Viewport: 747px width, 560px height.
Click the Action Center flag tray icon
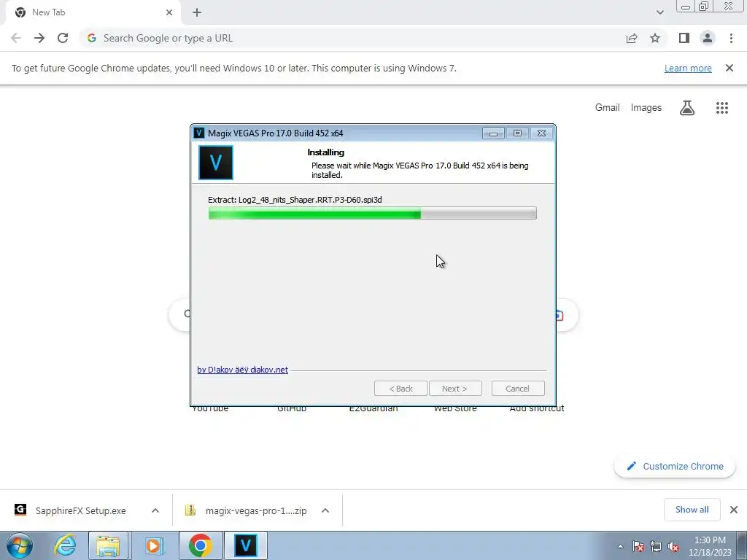pos(638,546)
